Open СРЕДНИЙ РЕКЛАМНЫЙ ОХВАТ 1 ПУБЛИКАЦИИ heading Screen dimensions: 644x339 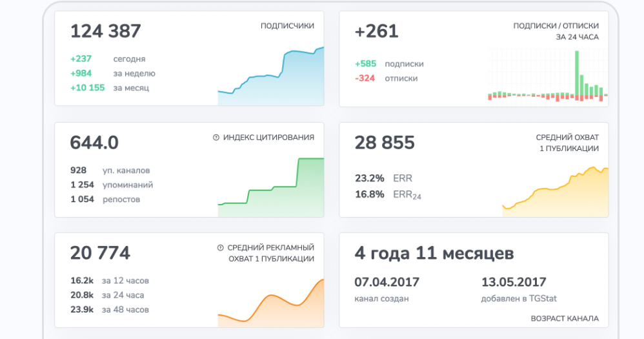(x=270, y=253)
